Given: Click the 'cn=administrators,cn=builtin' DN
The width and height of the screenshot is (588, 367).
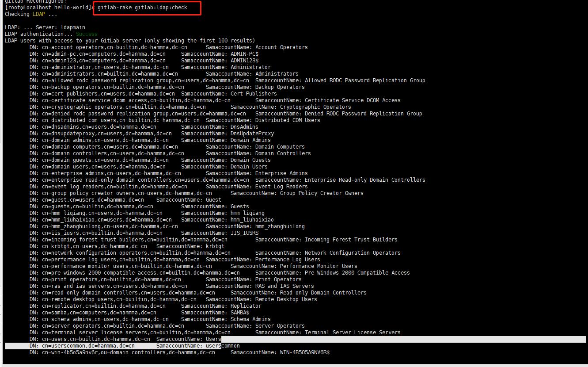Looking at the screenshot, I should coord(110,74).
